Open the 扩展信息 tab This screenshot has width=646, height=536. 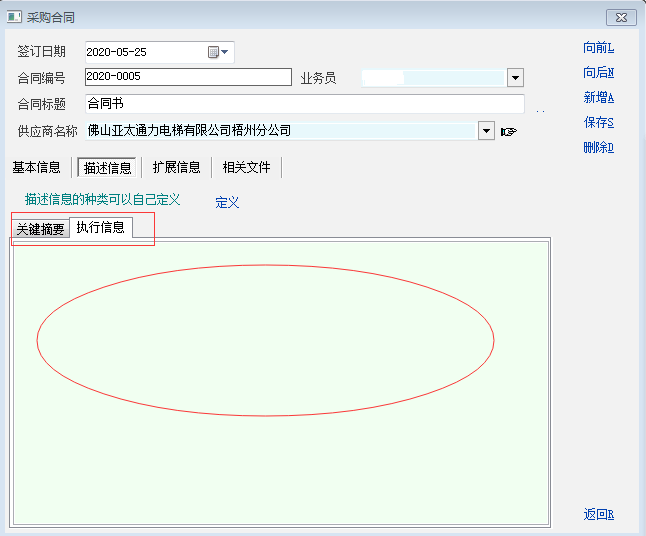tap(176, 167)
